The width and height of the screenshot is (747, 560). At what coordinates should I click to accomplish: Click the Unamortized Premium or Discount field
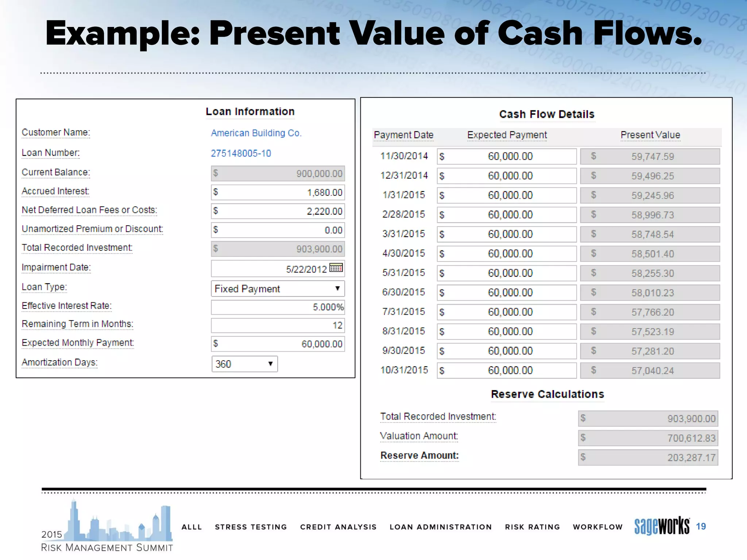(278, 230)
